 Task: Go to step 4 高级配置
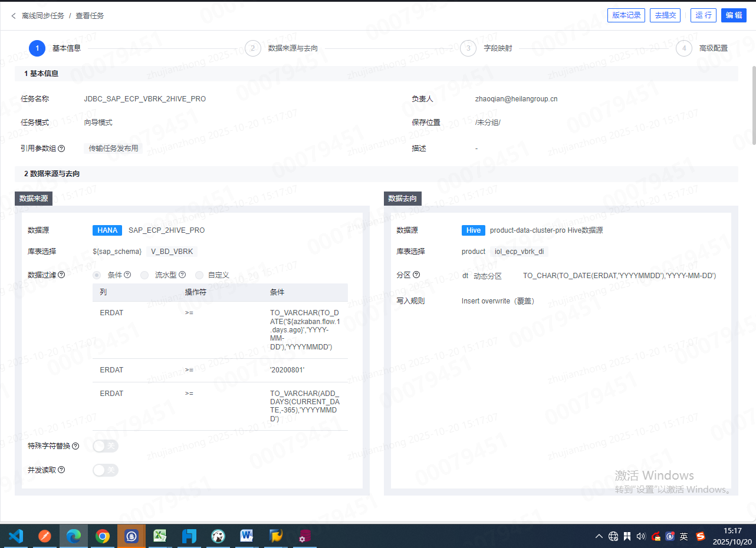click(683, 48)
